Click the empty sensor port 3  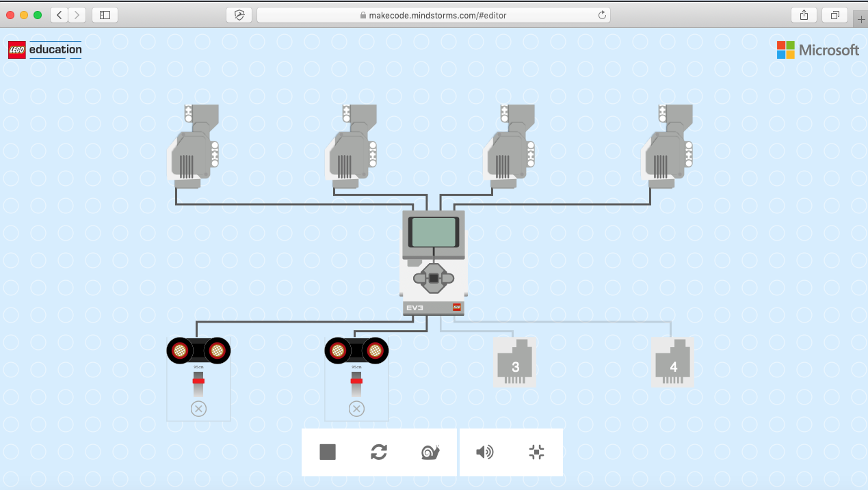[x=515, y=362]
